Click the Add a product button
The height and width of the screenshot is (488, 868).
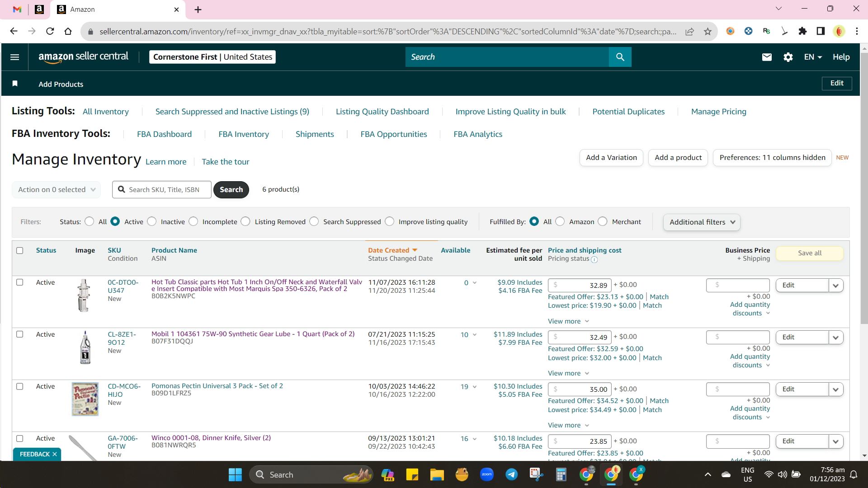tap(678, 158)
